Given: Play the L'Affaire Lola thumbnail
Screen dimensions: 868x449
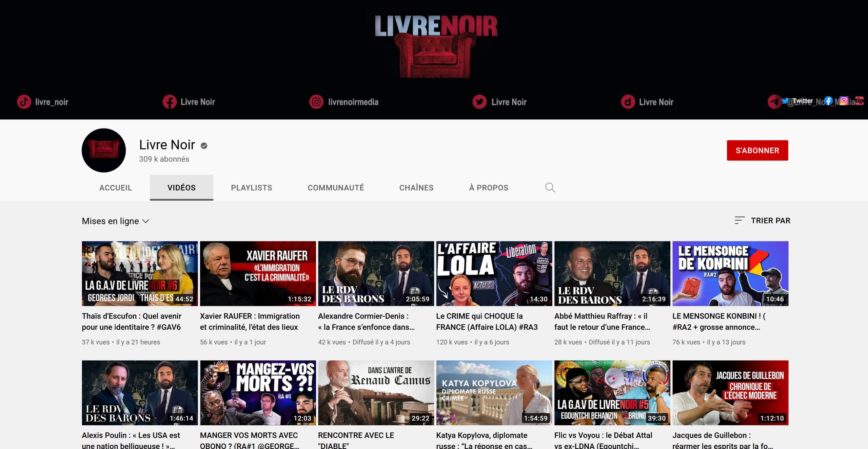Looking at the screenshot, I should point(494,274).
